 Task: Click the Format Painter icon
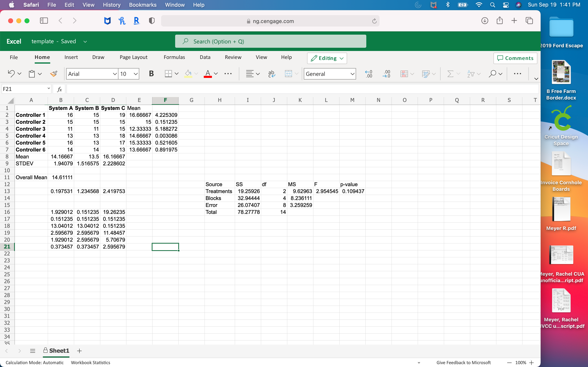tap(54, 74)
